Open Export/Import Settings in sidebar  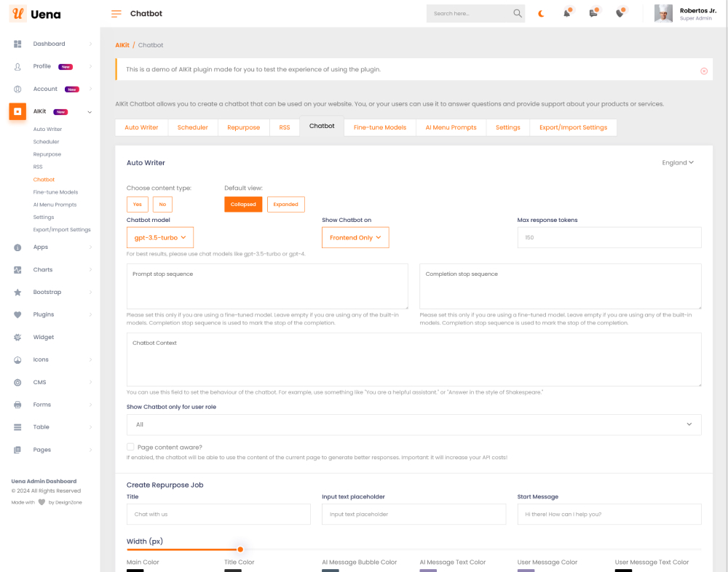click(x=62, y=230)
